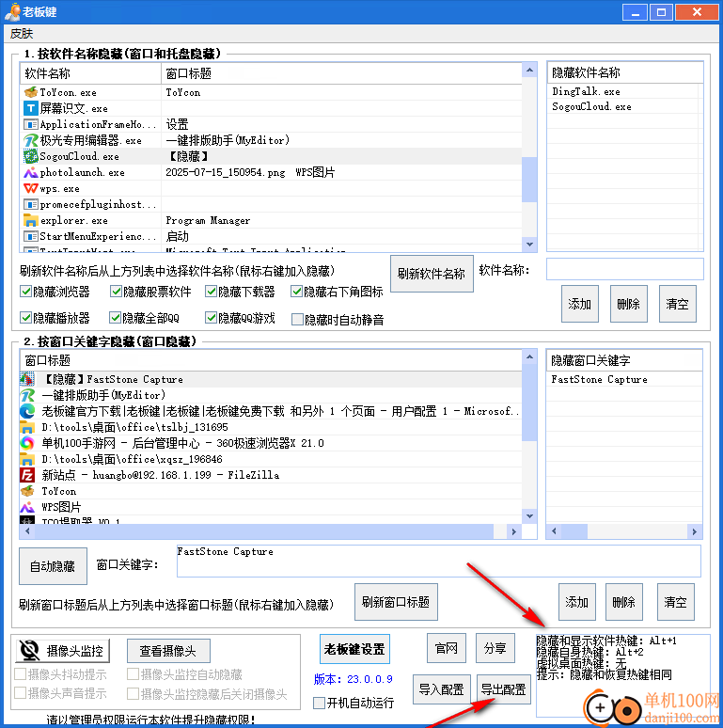Click the WPS图片 icon in window list
Image resolution: width=723 pixels, height=728 pixels.
(x=27, y=507)
